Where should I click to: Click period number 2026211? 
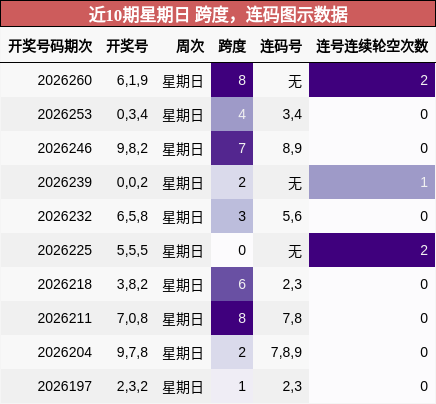click(65, 318)
